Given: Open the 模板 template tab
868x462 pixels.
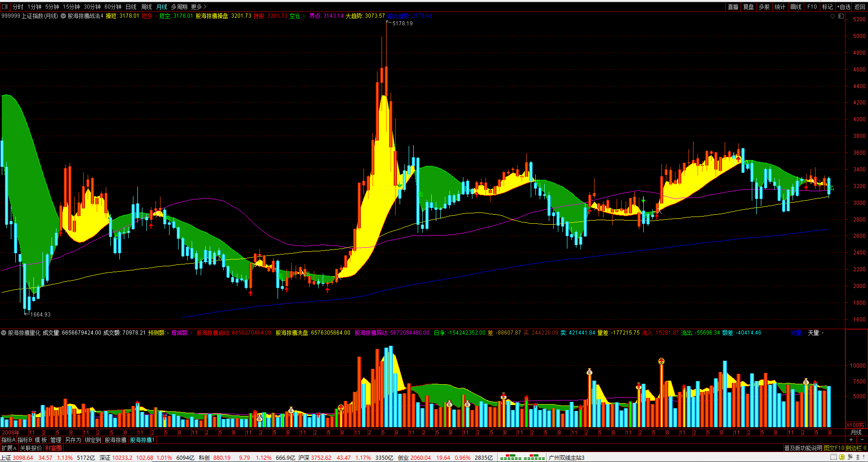Looking at the screenshot, I should point(41,440).
